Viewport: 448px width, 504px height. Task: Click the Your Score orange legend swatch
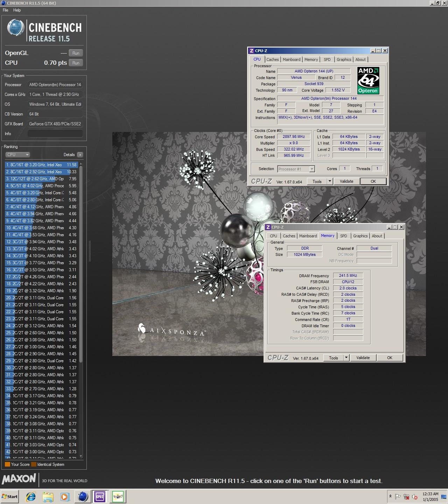[7, 464]
